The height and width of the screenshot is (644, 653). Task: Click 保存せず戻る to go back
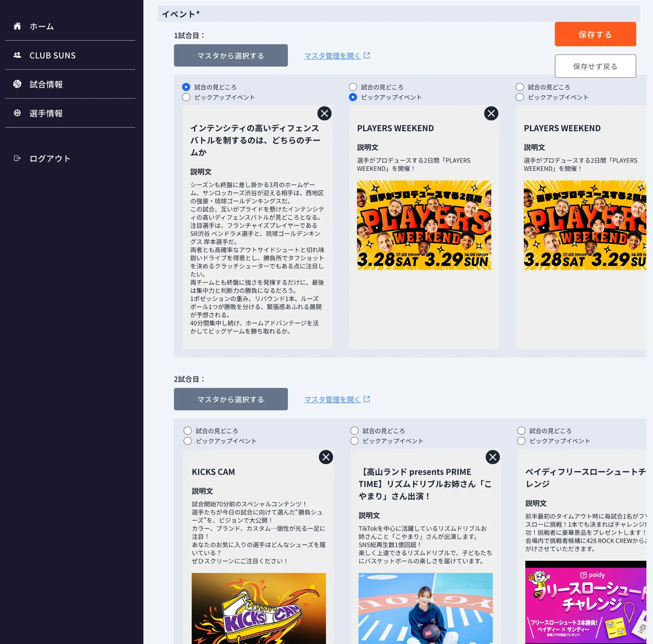[595, 66]
